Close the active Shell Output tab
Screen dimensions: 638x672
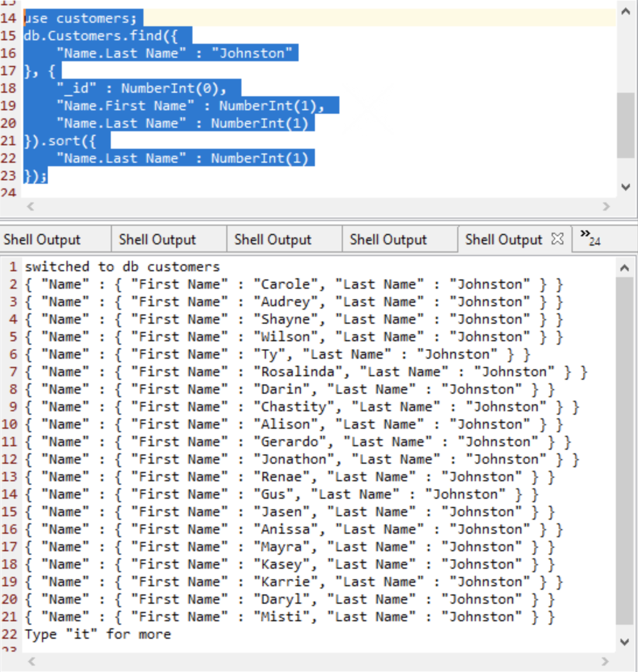(558, 239)
